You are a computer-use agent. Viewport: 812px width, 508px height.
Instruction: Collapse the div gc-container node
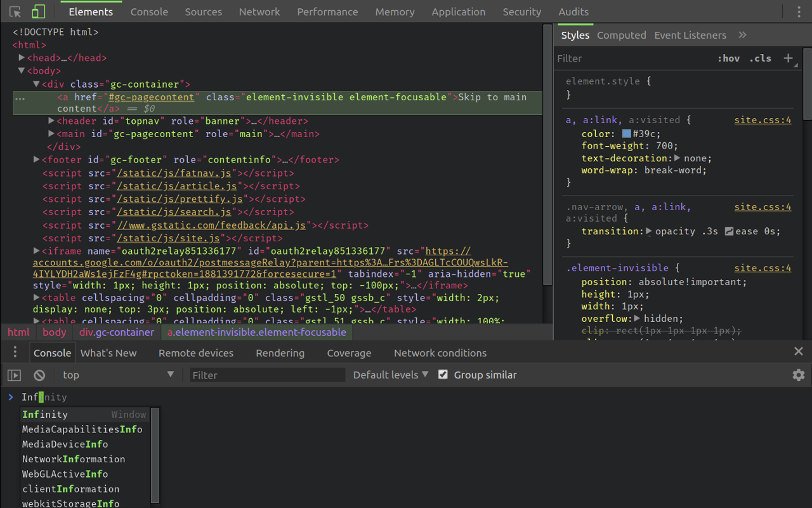(37, 84)
